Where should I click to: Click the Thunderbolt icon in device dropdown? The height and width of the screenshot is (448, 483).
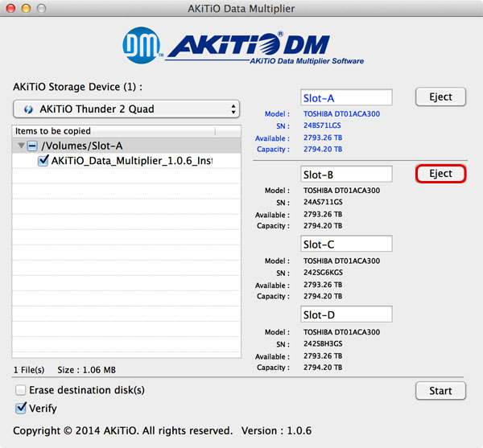pyautogui.click(x=28, y=109)
